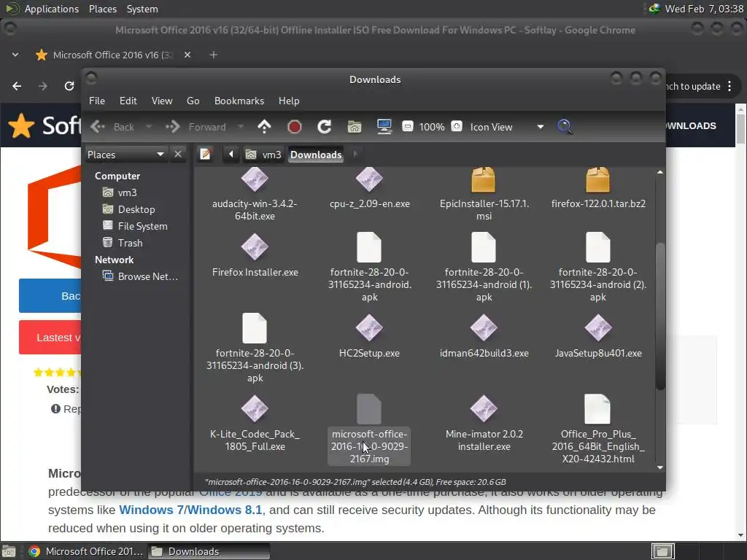Open vm3 home in sidebar
The image size is (747, 560).
120,192
